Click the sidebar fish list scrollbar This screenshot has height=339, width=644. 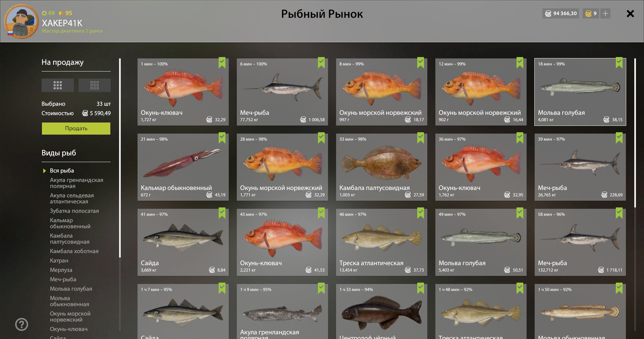click(x=120, y=158)
